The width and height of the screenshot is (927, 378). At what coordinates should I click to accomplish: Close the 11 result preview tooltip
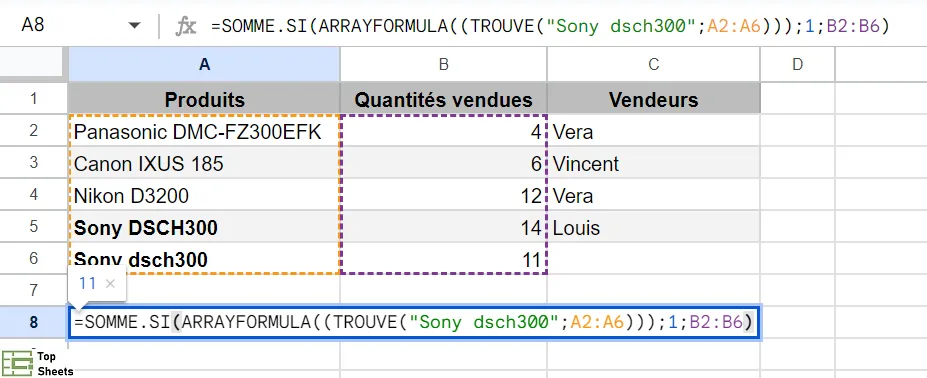(110, 284)
